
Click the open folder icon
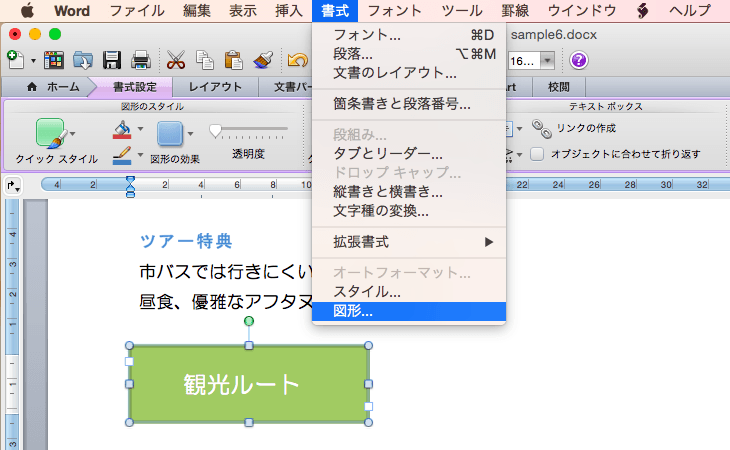point(83,60)
